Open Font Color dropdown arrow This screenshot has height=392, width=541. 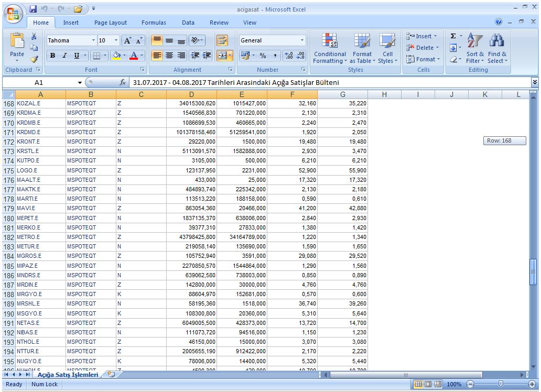coord(142,55)
